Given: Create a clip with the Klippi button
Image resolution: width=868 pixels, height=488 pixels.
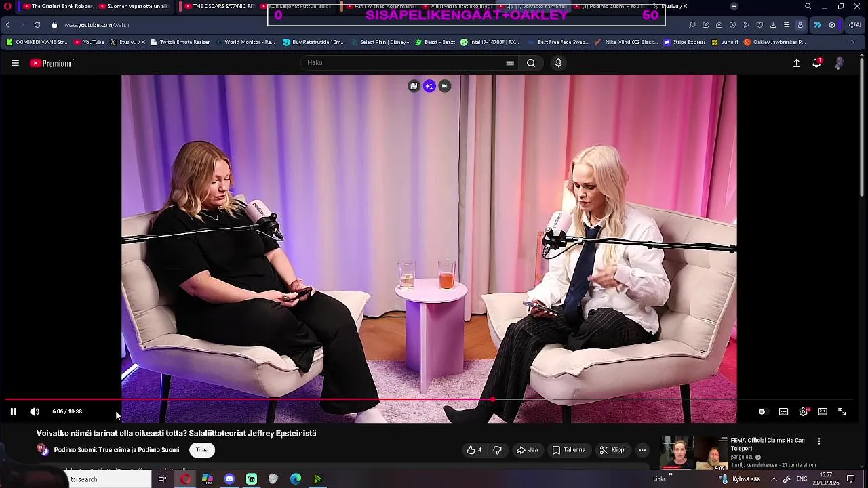Looking at the screenshot, I should pyautogui.click(x=612, y=450).
